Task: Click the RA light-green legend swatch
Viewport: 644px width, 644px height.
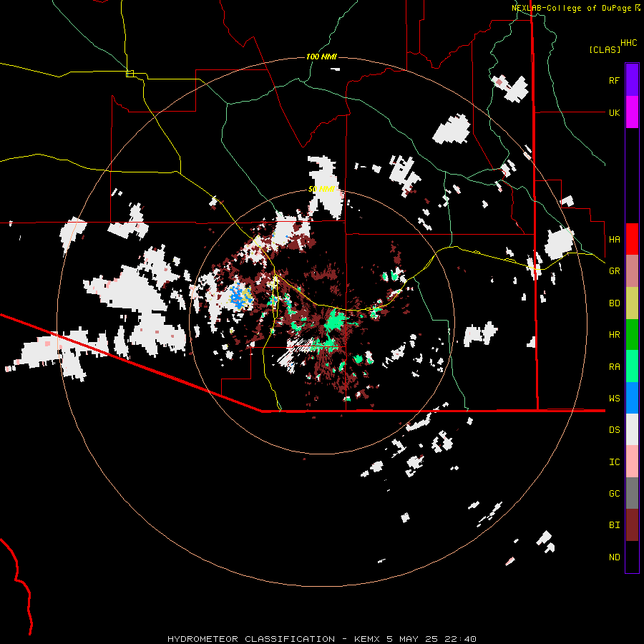Action: (x=632, y=366)
